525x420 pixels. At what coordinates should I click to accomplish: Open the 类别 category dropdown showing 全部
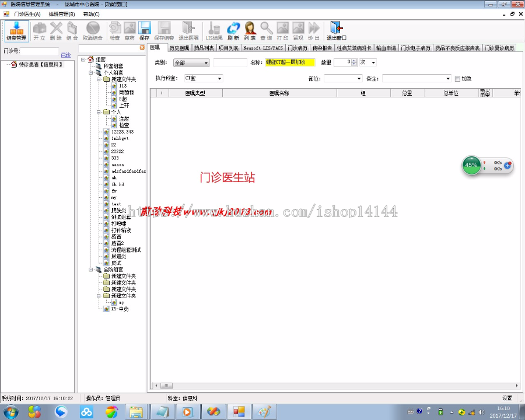click(205, 62)
